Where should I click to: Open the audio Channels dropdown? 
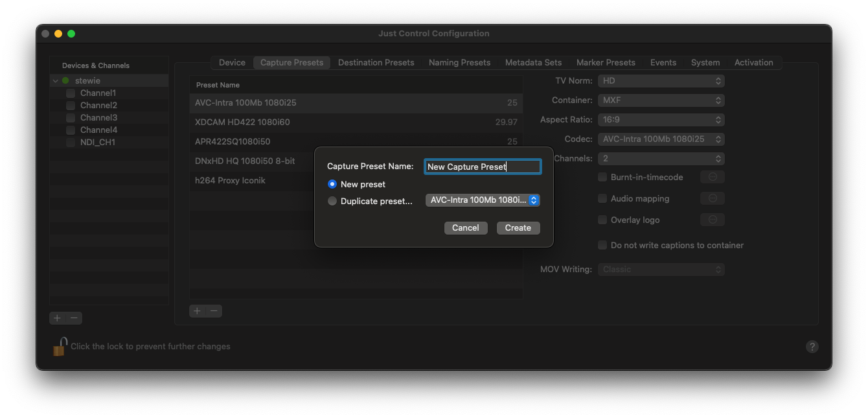[661, 159]
